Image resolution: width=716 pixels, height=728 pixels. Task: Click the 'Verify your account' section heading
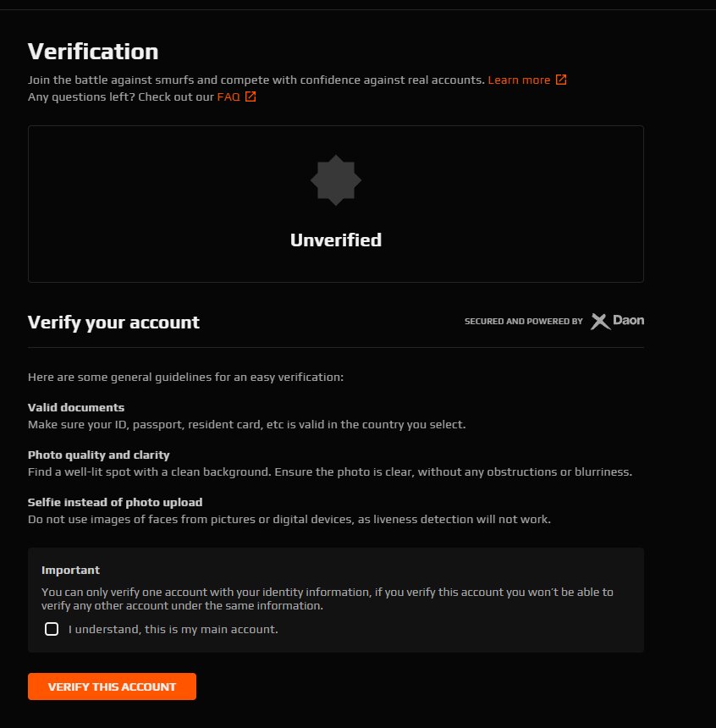(x=113, y=323)
